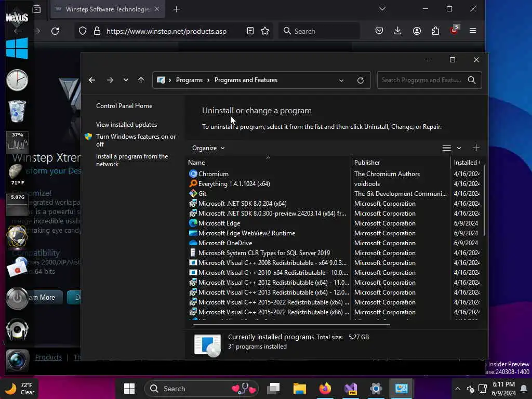Image resolution: width=532 pixels, height=399 pixels.
Task: Open Firefox Pocket save icon
Action: tap(379, 31)
